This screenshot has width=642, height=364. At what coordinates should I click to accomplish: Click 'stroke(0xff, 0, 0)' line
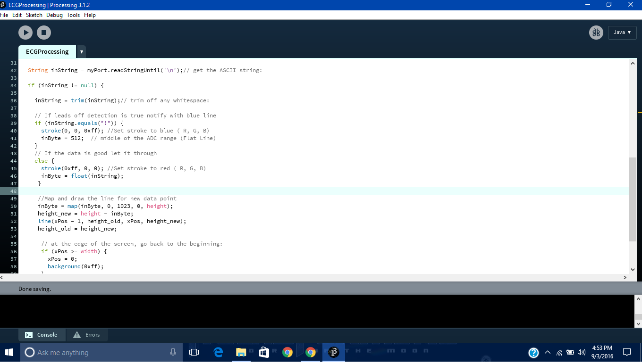pos(73,168)
